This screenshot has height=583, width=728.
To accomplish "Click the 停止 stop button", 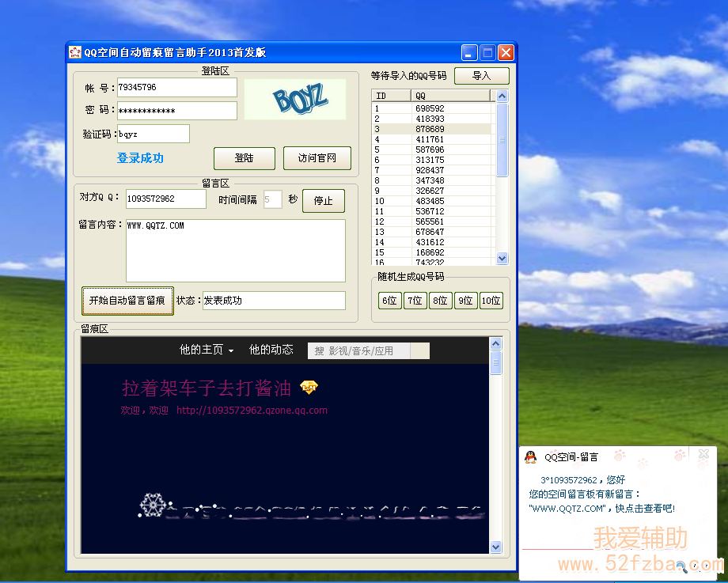I will coord(324,200).
